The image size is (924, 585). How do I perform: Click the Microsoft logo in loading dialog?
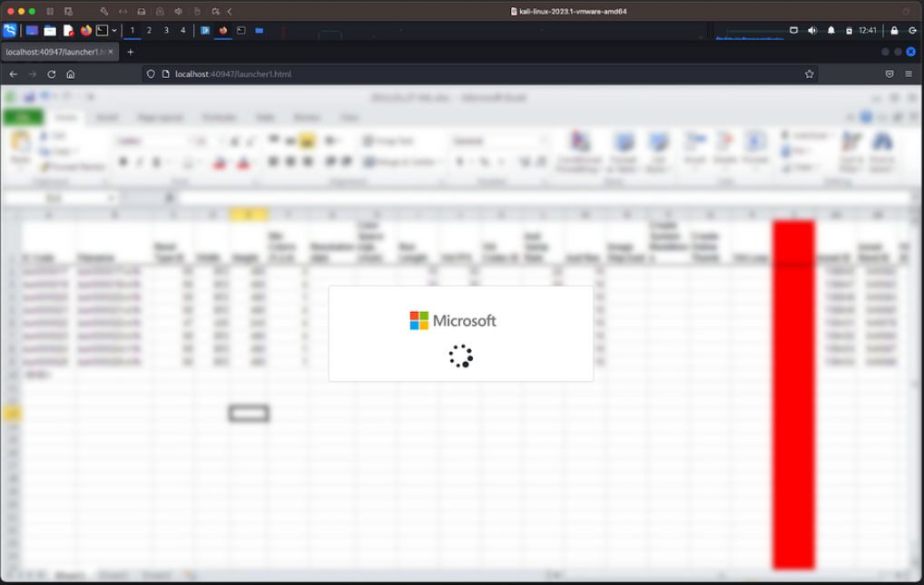click(453, 320)
